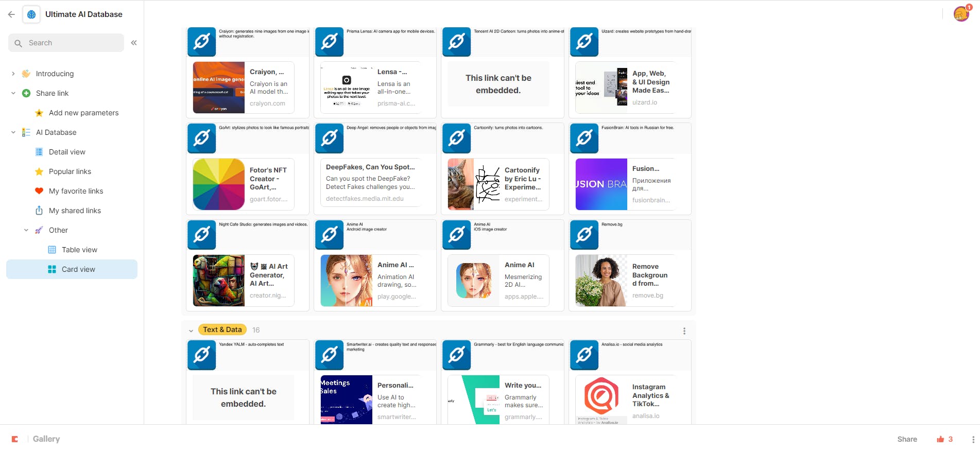Screen dimensions: 980x452
Task: Click the Gallery link in footer
Action: 46,439
